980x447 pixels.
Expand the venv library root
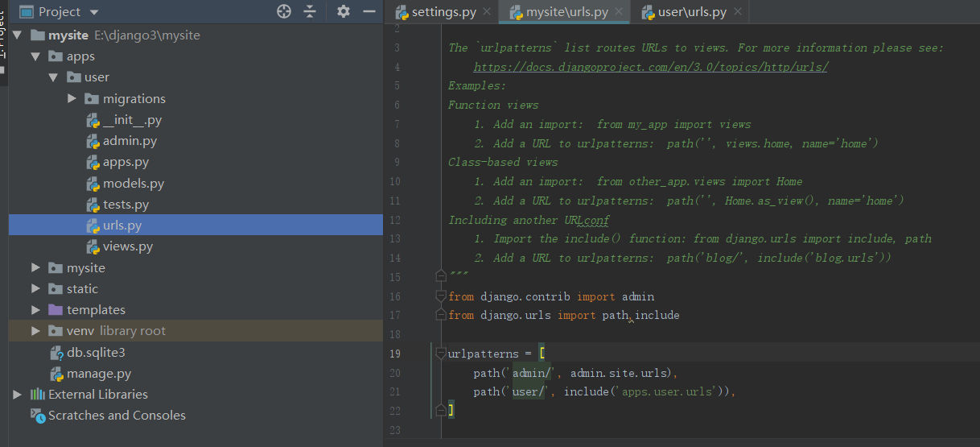(35, 330)
